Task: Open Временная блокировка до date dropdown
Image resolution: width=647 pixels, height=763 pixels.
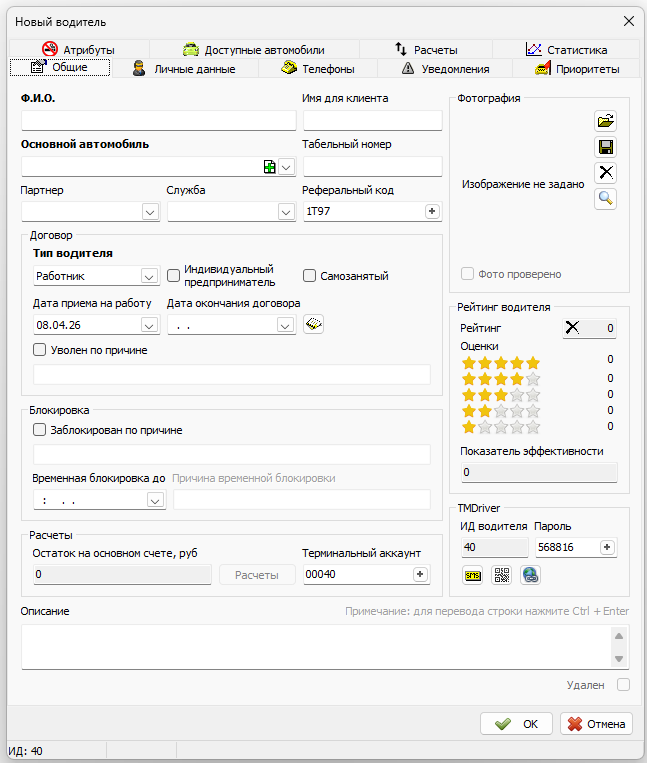Action: click(155, 500)
